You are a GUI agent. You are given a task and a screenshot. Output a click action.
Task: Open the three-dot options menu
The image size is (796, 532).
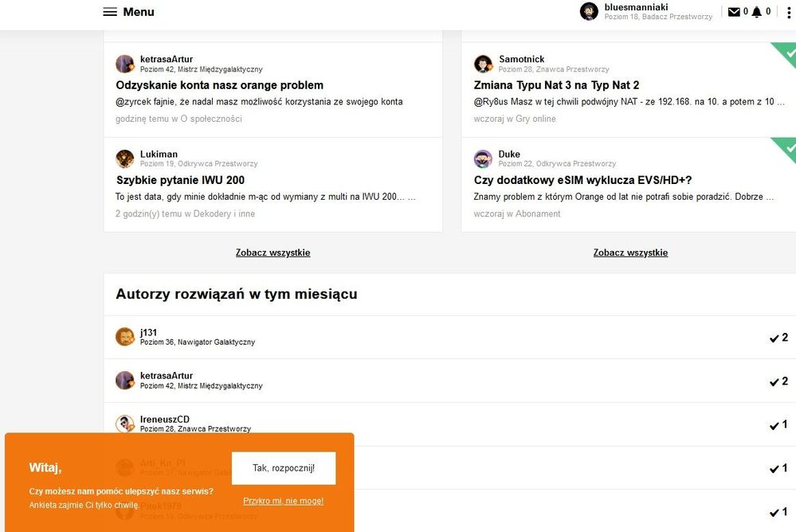789,12
